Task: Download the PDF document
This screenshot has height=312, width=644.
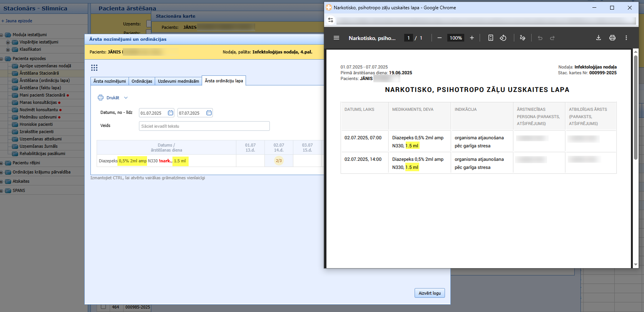Action: [x=598, y=38]
